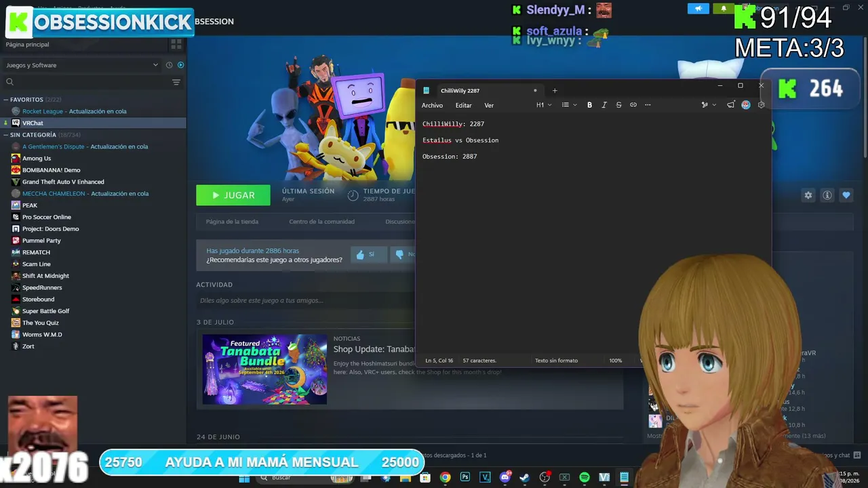Open Discord from the taskbar
The image size is (868, 488).
click(x=505, y=477)
